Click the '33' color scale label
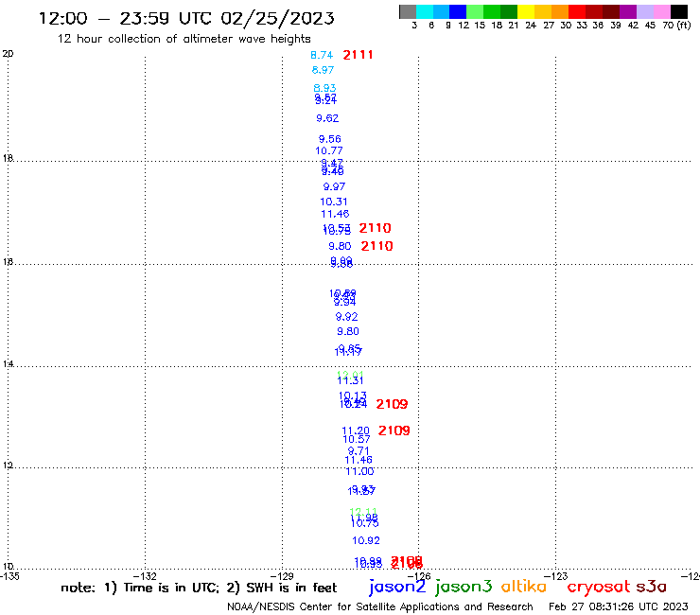This screenshot has width=700, height=615. pyautogui.click(x=582, y=26)
